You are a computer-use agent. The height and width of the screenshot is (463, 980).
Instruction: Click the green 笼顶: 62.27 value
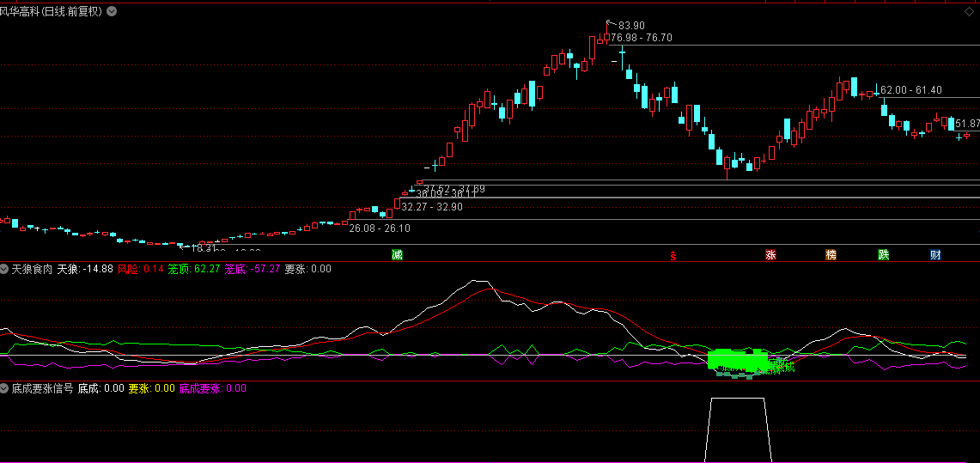pyautogui.click(x=194, y=270)
